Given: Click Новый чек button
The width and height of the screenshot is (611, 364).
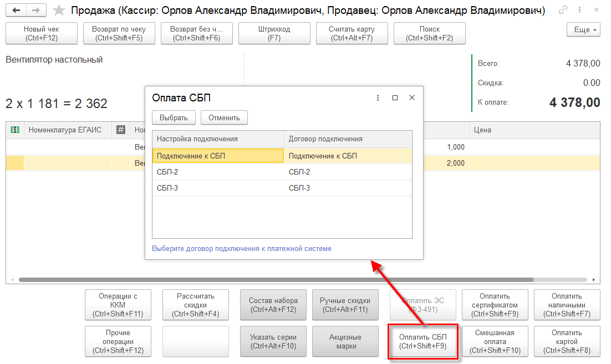Looking at the screenshot, I should [41, 33].
